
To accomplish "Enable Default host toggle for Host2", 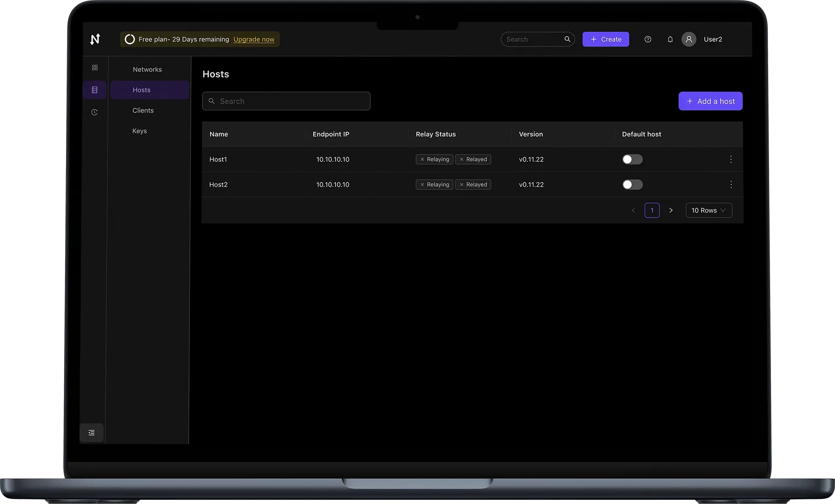I will click(632, 184).
